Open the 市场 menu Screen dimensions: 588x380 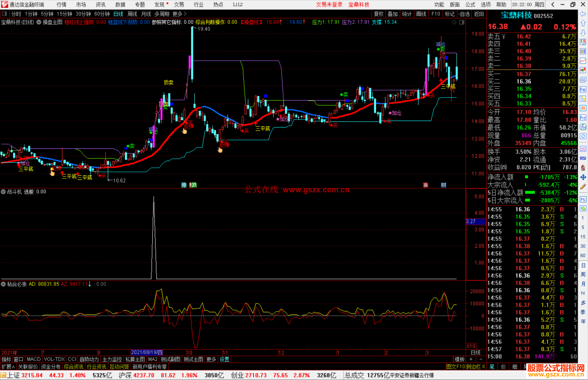click(81, 5)
